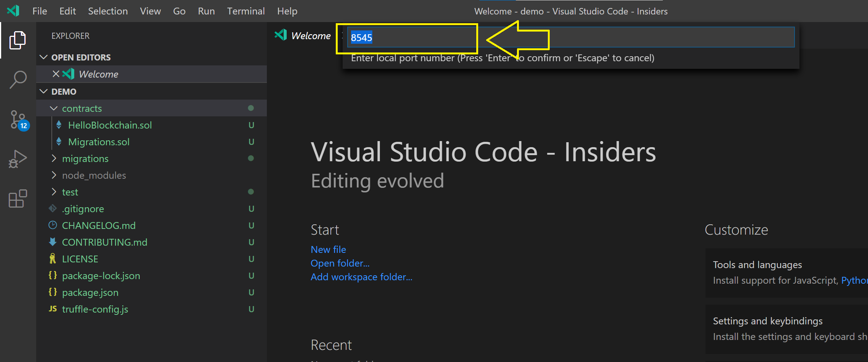Open the File menu
868x362 pixels.
[x=40, y=11]
